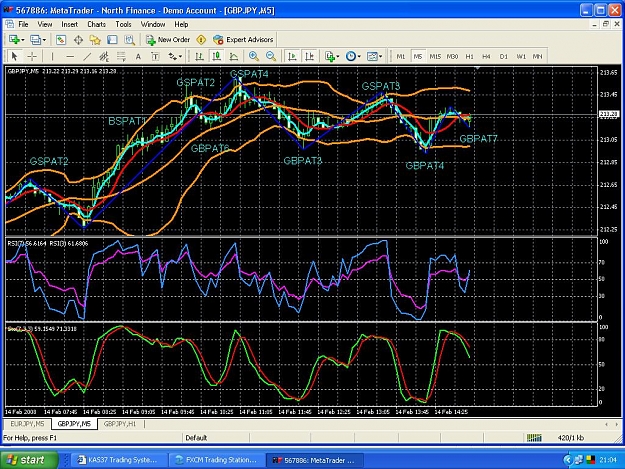Click the GBPAT4 chart label
Image resolution: width=625 pixels, height=469 pixels.
tap(424, 166)
